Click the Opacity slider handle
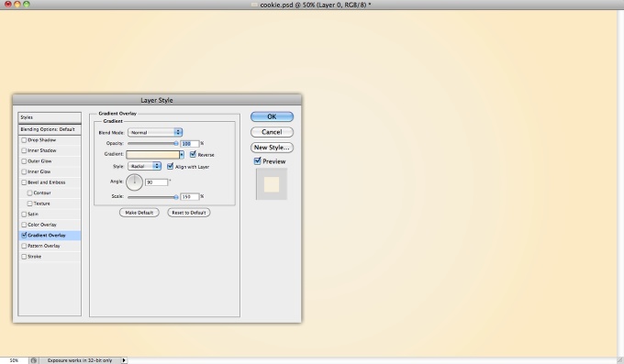Screen dimensions: 624x364 tap(176, 143)
